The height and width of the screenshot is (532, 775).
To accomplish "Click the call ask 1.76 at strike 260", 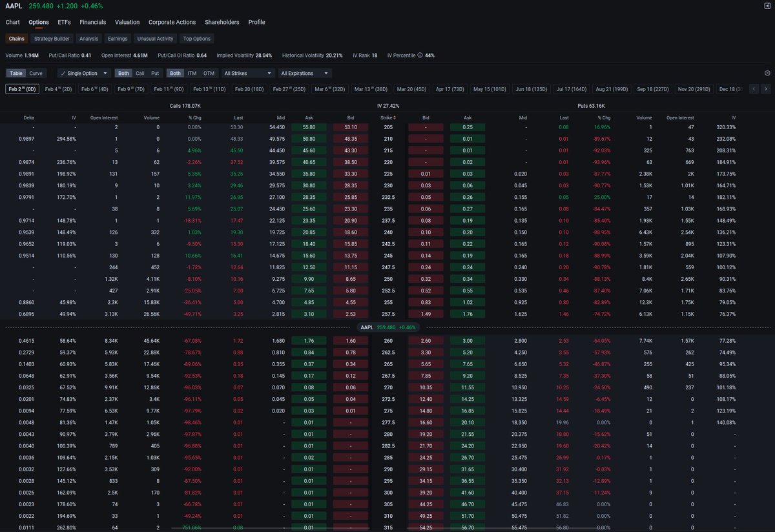I will [x=309, y=340].
